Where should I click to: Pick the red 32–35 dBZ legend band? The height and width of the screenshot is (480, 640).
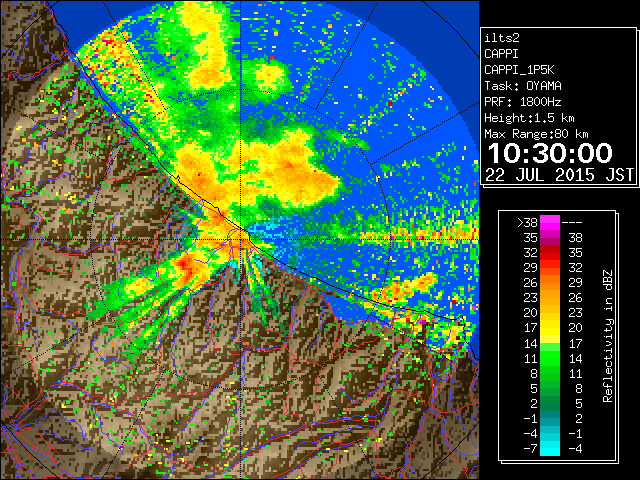point(550,253)
